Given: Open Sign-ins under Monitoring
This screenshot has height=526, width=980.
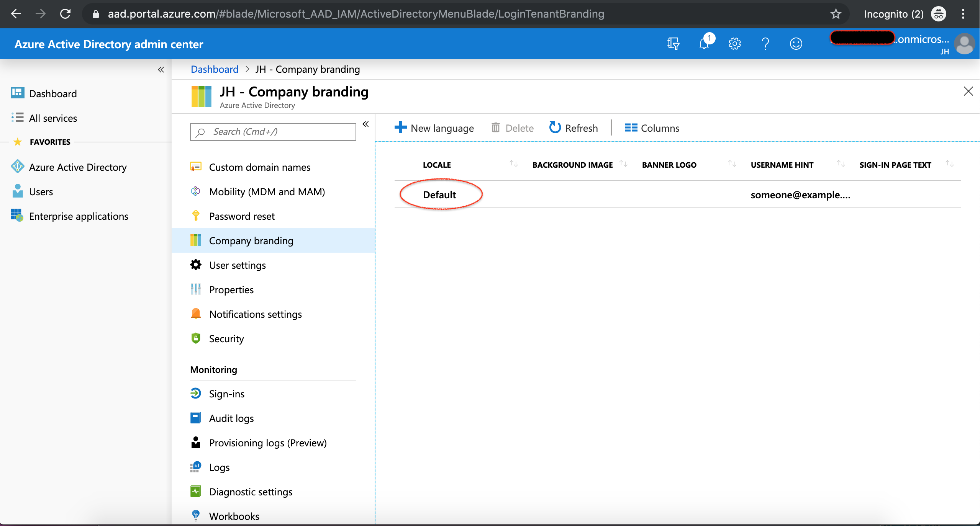Looking at the screenshot, I should tap(226, 394).
